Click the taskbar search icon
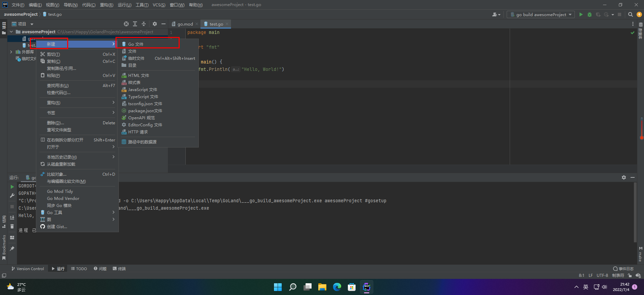The image size is (644, 295). 293,287
